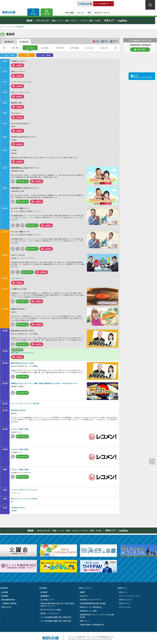The image size is (157, 644).
Task: Open website globe icon for さらピン！キョウト
Action: 13,272
